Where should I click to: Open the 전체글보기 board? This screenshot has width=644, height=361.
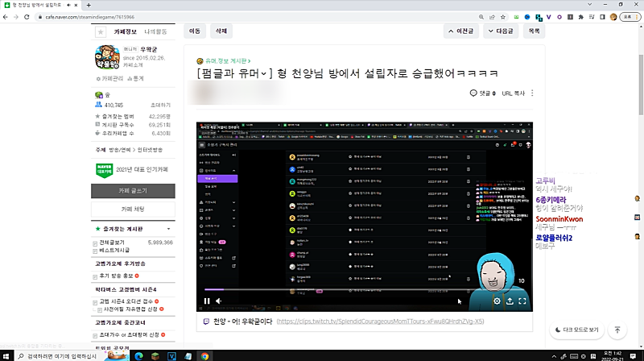[112, 243]
